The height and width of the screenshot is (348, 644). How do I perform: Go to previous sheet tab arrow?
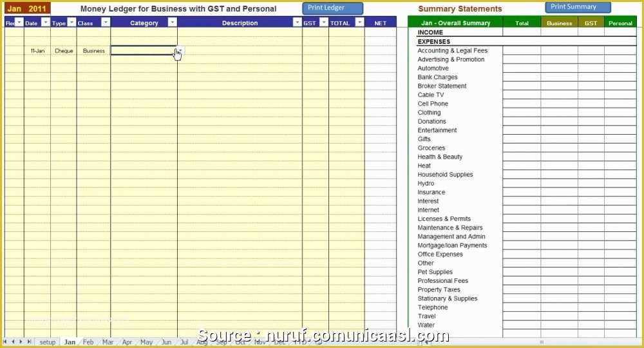point(13,342)
